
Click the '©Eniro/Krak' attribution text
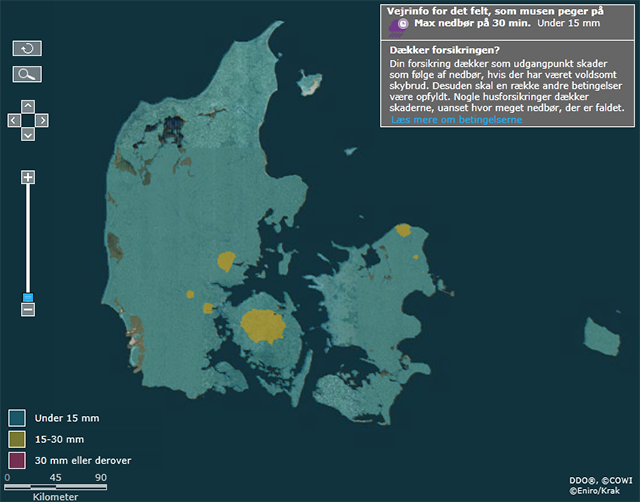[x=595, y=491]
